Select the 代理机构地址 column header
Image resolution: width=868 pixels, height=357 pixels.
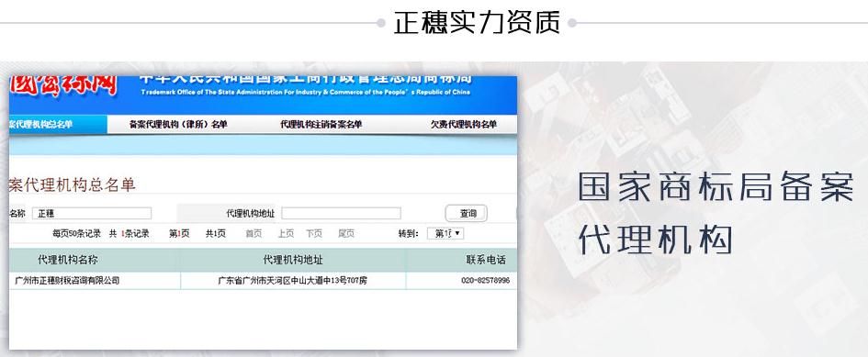tap(293, 260)
